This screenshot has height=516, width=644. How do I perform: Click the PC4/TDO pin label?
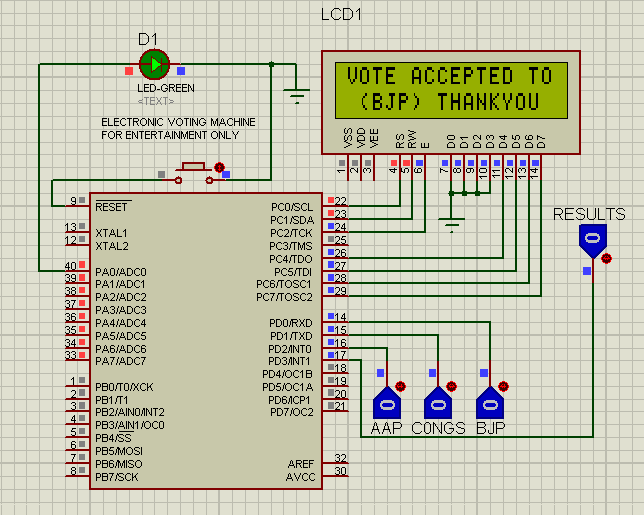tap(291, 259)
